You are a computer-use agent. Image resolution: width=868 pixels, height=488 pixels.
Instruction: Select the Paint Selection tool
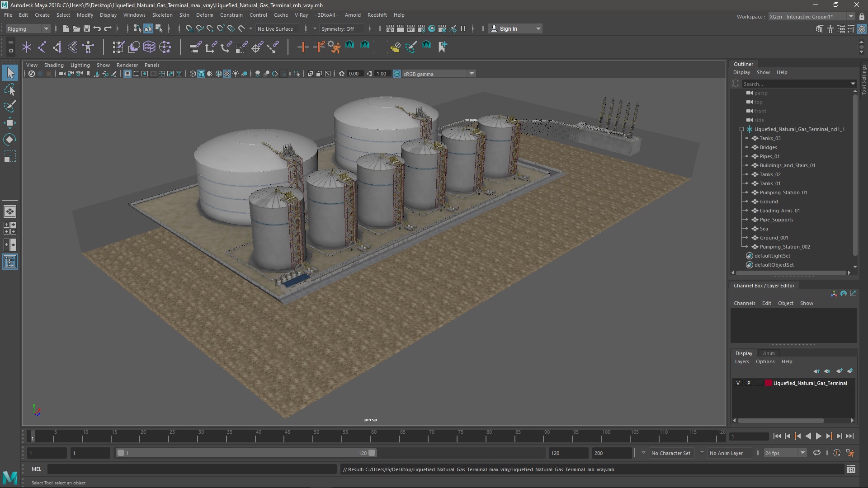(x=10, y=106)
